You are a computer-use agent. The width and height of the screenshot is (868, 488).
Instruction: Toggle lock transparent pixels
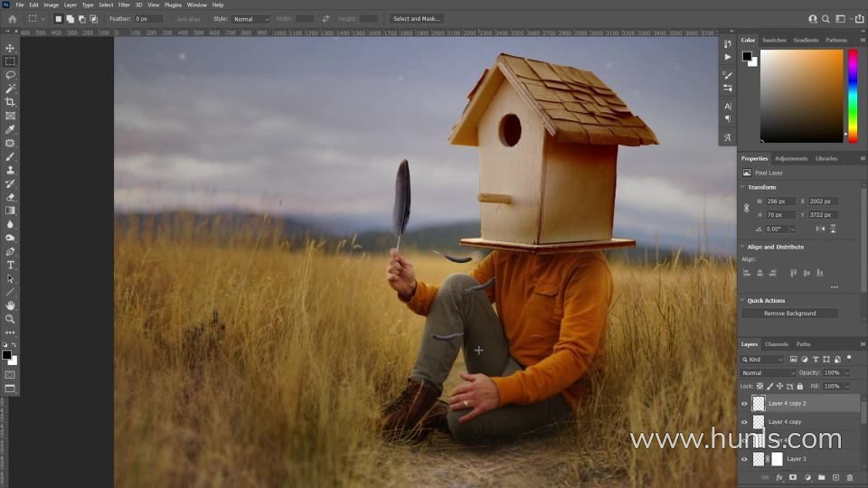(x=760, y=386)
